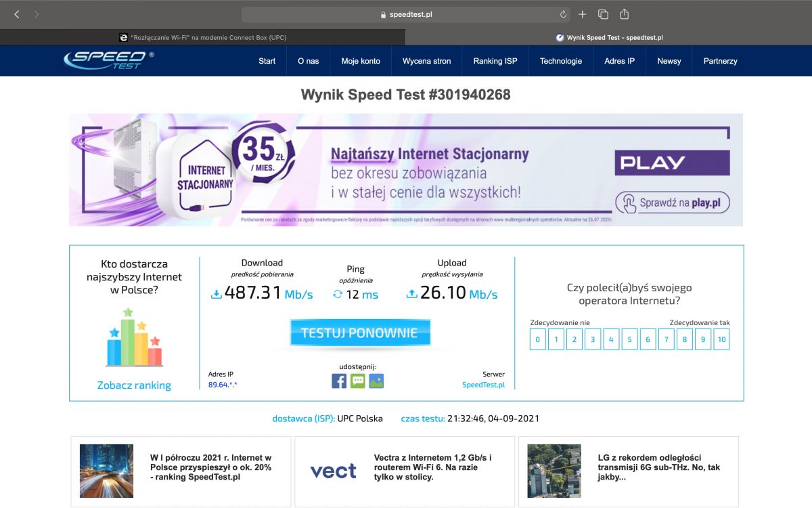Click the address bar speedtest.pl

pos(406,14)
